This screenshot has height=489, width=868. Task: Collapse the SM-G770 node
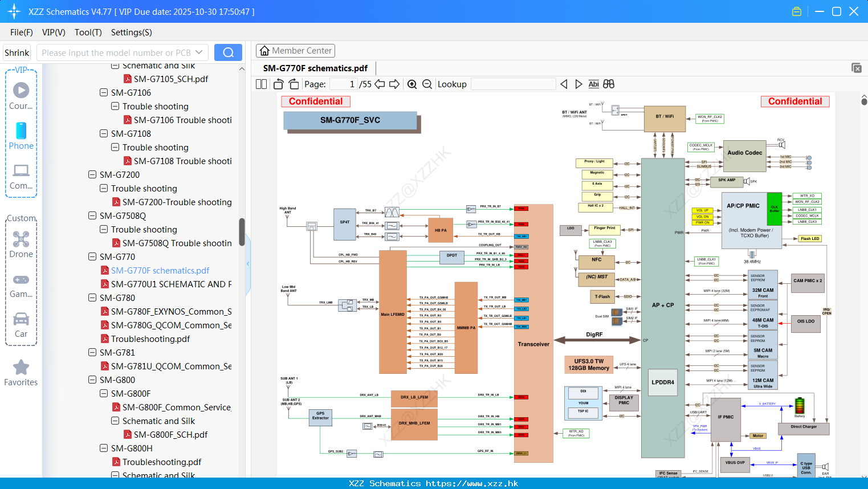click(92, 256)
